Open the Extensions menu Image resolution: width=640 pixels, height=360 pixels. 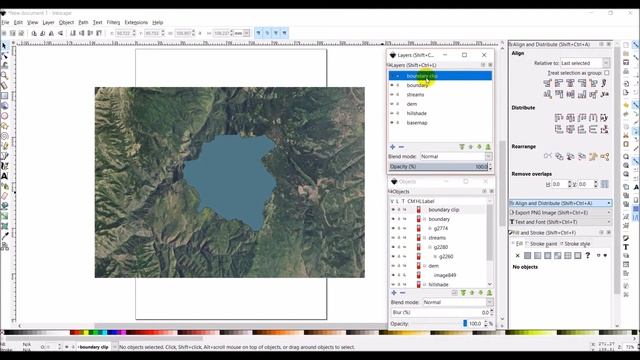click(x=136, y=22)
